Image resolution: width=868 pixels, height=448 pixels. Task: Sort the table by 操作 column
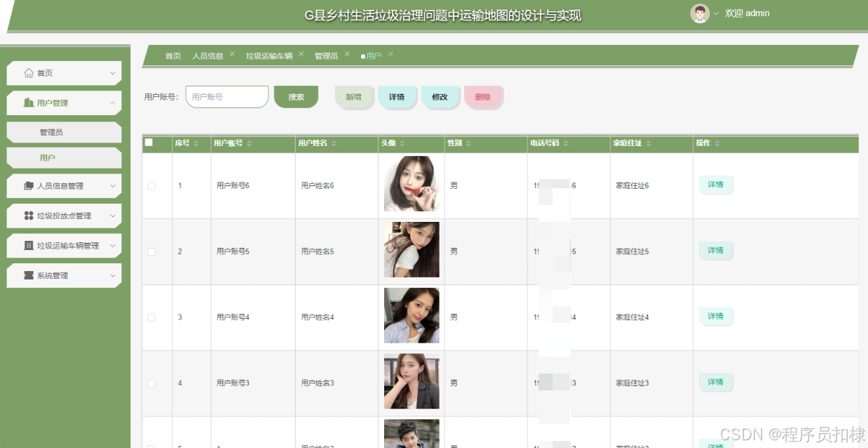click(717, 143)
